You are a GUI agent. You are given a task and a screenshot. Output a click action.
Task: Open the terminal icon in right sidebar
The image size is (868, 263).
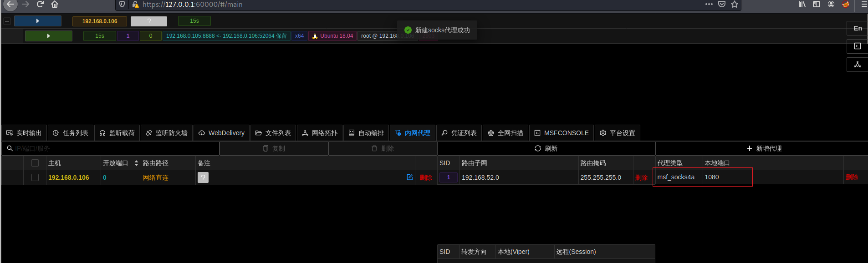coord(857,46)
